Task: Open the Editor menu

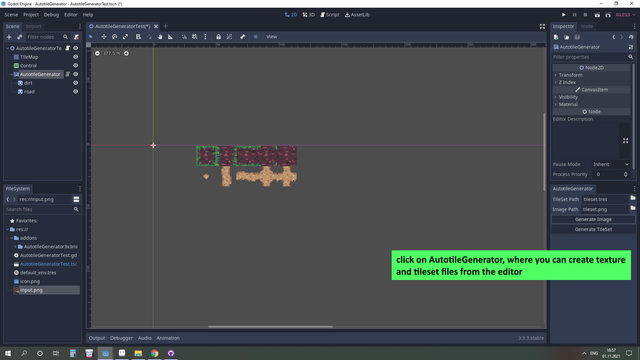Action: coord(71,15)
